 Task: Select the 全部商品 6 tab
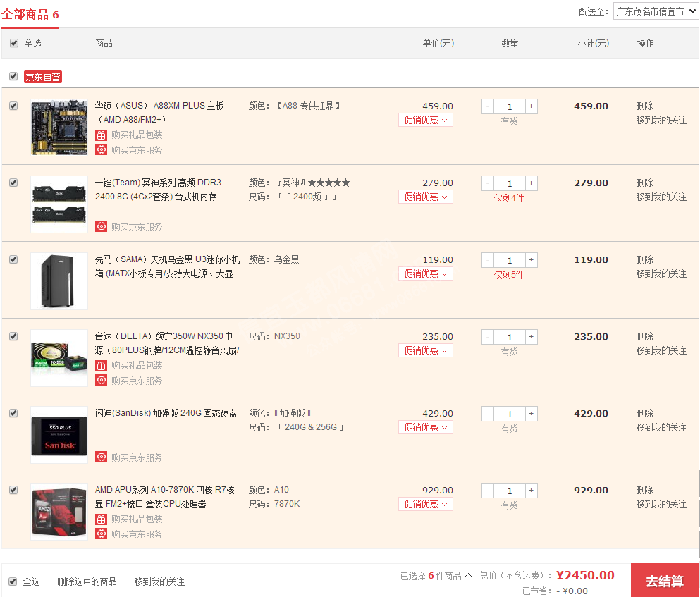[x=30, y=15]
